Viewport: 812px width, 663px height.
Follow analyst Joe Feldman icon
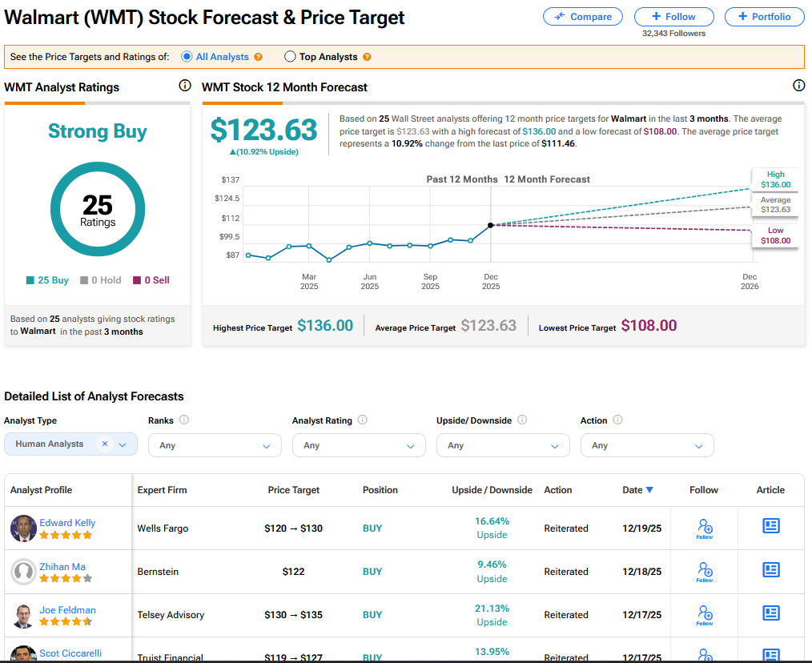pos(704,614)
